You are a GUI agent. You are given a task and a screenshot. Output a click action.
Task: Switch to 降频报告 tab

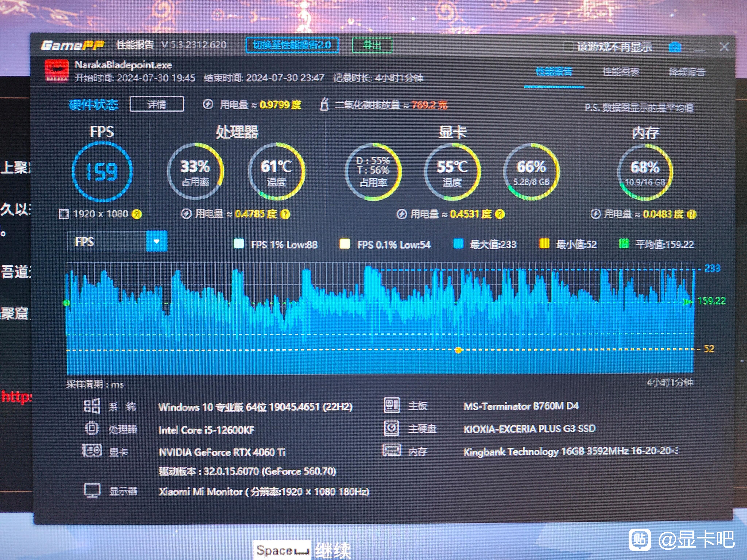click(x=687, y=72)
